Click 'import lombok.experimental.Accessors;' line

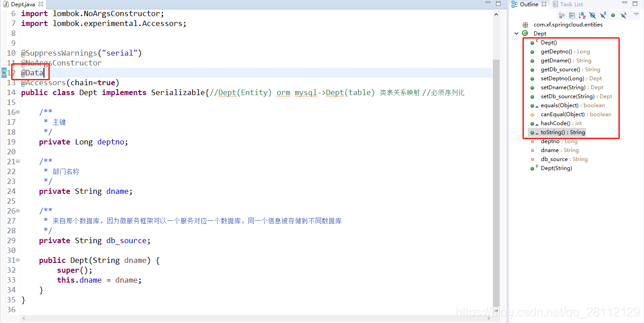pyautogui.click(x=104, y=23)
